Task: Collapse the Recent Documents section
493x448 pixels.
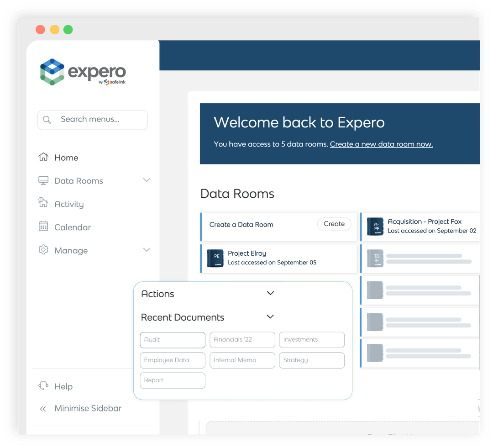Action: 270,316
